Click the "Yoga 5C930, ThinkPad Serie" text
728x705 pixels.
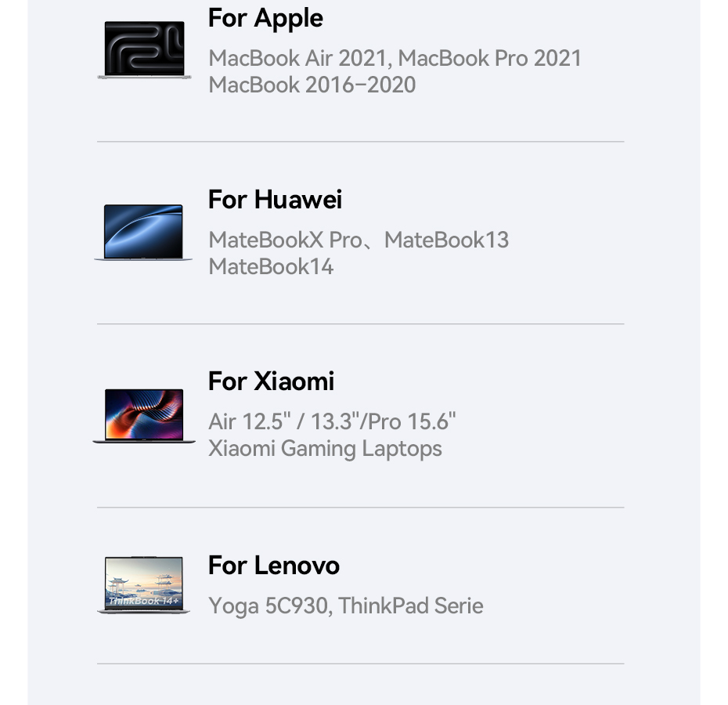coord(345,606)
